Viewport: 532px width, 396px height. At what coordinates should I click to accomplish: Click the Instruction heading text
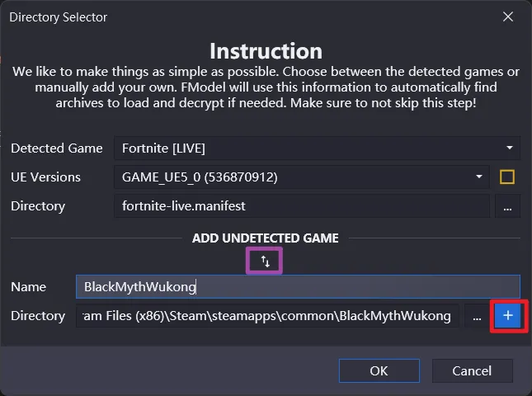[x=266, y=51]
